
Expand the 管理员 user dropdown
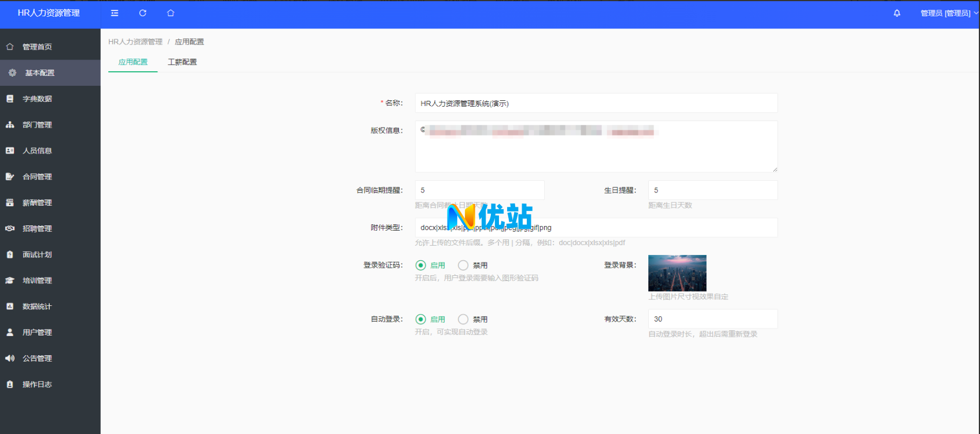(948, 13)
